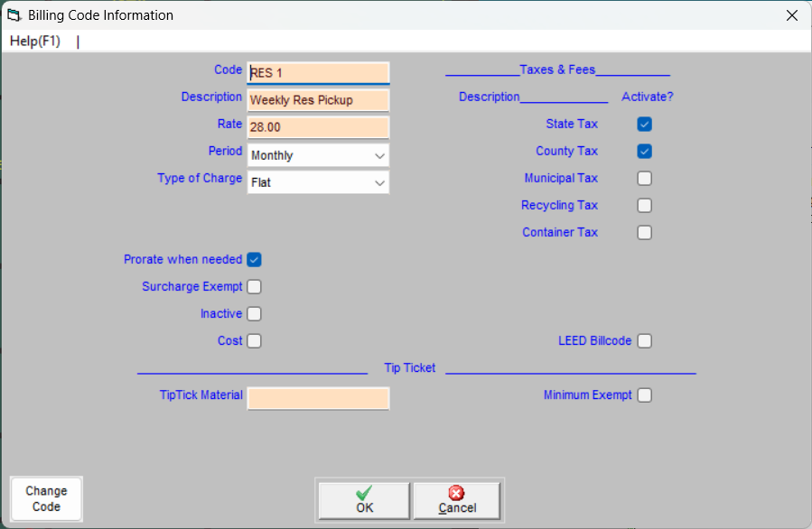Enable the Municipal Tax checkbox
The image size is (812, 529).
click(644, 178)
